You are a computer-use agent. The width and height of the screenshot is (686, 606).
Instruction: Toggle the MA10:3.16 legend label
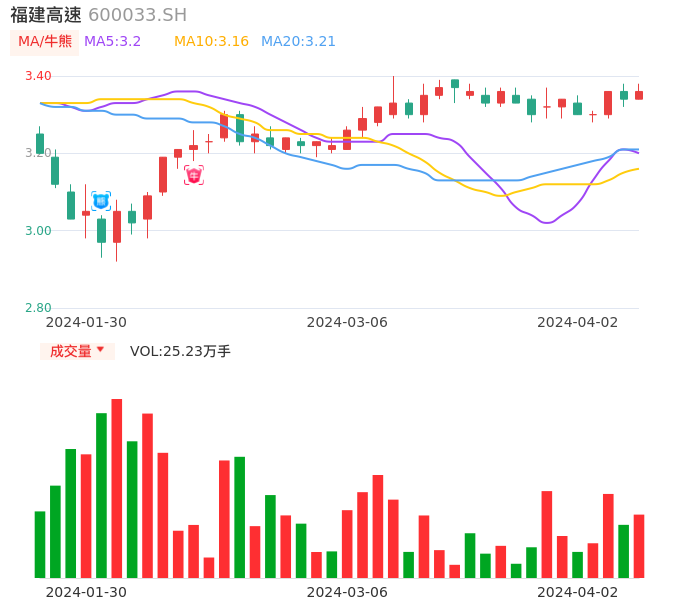pyautogui.click(x=211, y=42)
